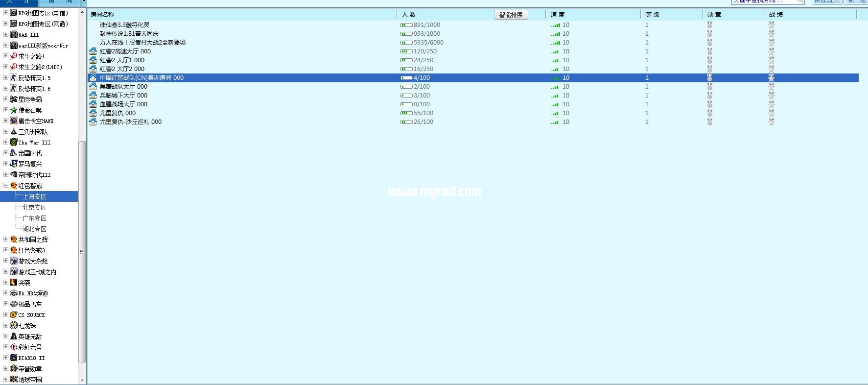868x385 pixels.
Task: Select the 上海专区 zone
Action: (34, 196)
